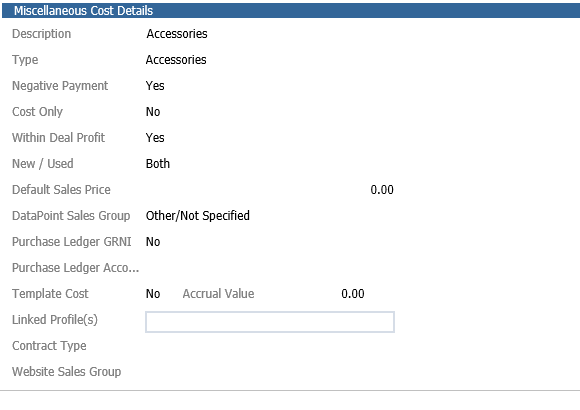Click the Purchase Ledger GRNI value No
580x410 pixels.
pyautogui.click(x=153, y=242)
